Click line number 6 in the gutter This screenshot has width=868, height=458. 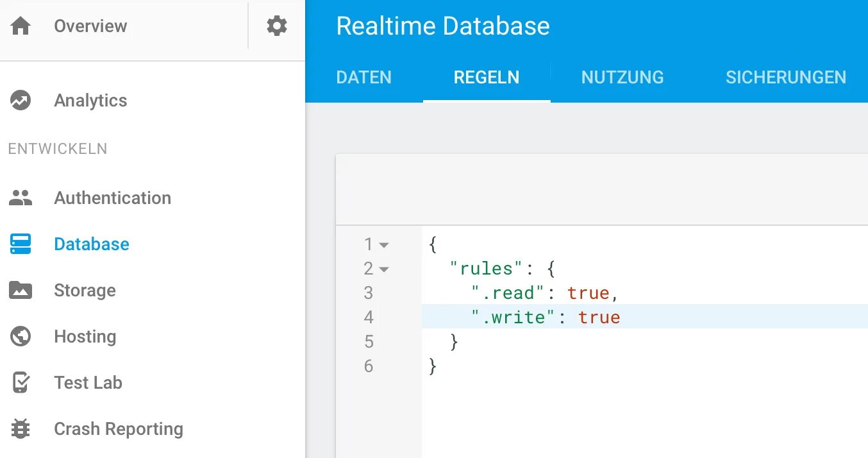(369, 366)
